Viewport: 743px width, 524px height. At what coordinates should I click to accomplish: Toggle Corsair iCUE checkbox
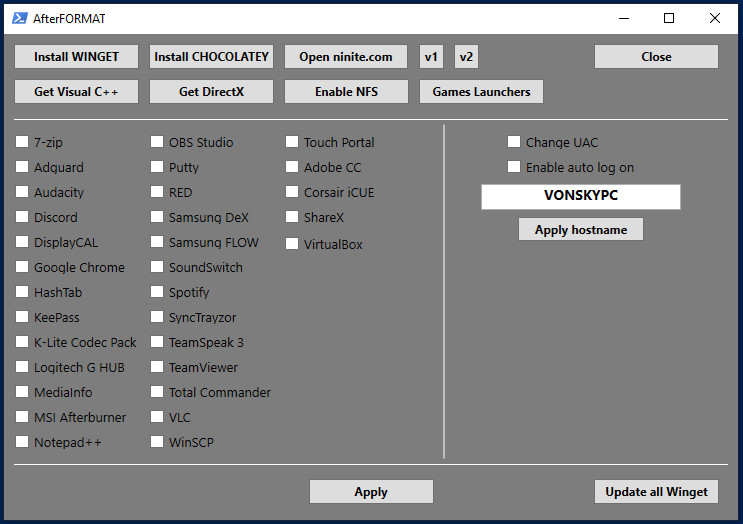click(292, 192)
